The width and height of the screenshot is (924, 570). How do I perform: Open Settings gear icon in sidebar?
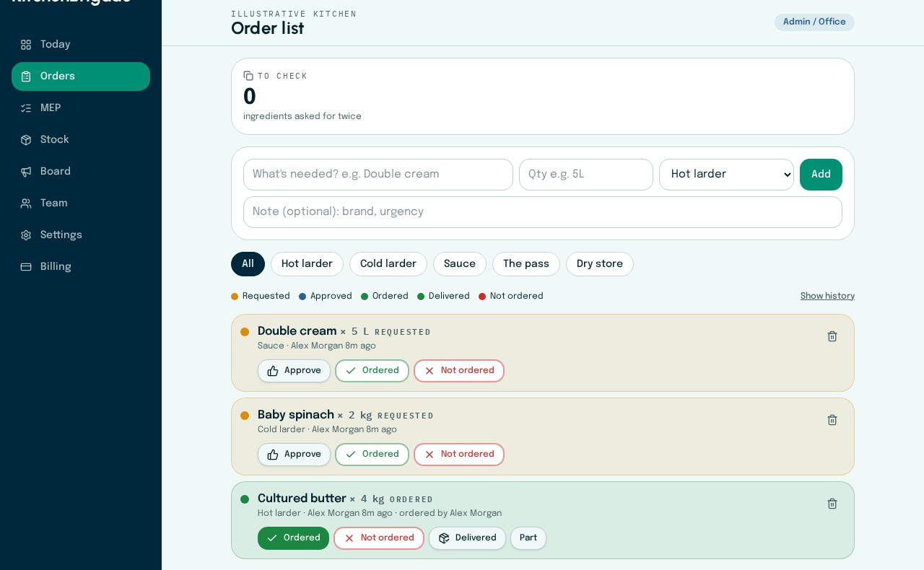coord(26,235)
